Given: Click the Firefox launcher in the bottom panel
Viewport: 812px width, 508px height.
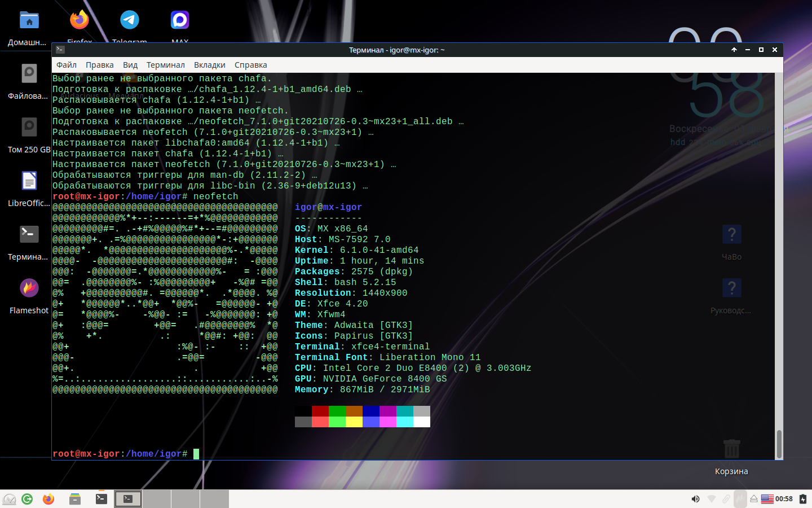Looking at the screenshot, I should [48, 499].
